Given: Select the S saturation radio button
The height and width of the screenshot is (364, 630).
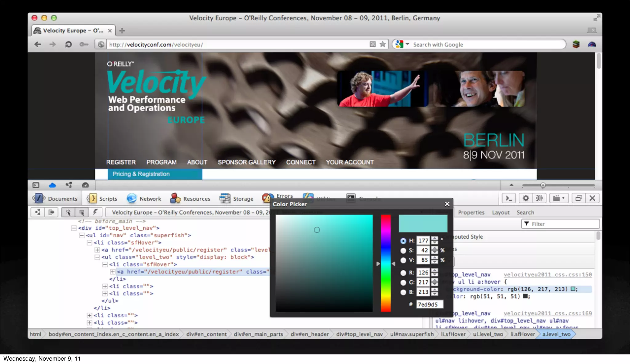Looking at the screenshot, I should click(x=403, y=251).
